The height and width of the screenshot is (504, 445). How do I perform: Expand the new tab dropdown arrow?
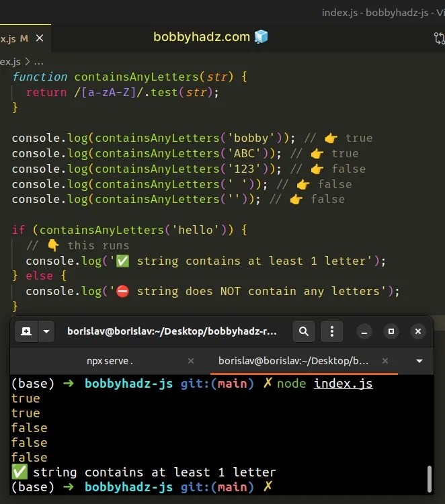click(x=46, y=331)
